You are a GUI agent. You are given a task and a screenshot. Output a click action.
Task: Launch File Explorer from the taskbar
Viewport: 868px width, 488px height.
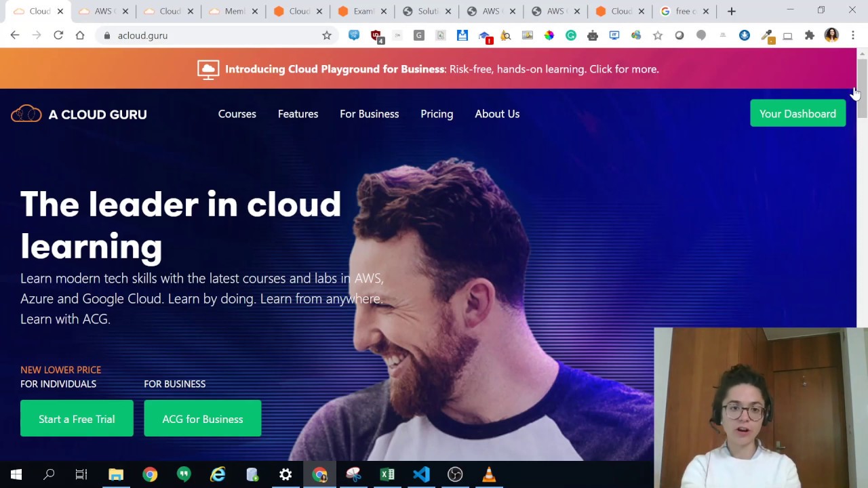pyautogui.click(x=116, y=474)
